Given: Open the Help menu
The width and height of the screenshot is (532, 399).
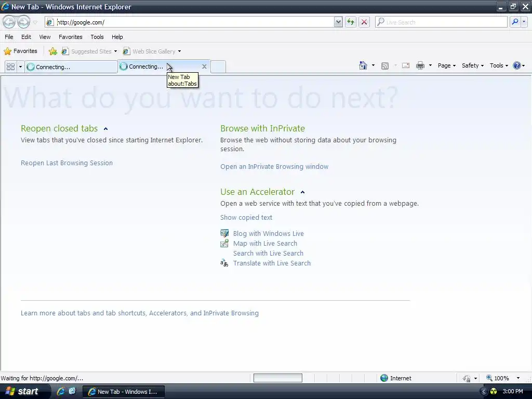Looking at the screenshot, I should (x=117, y=37).
